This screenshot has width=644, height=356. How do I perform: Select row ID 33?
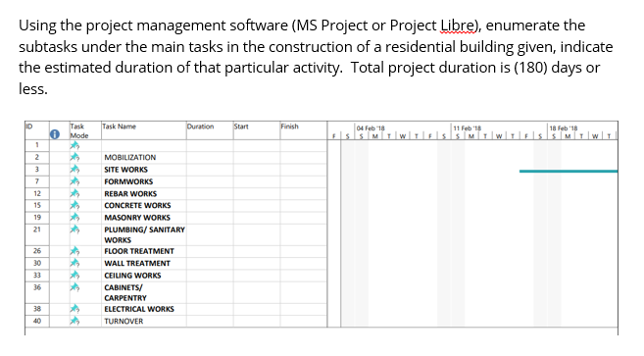[x=37, y=275]
